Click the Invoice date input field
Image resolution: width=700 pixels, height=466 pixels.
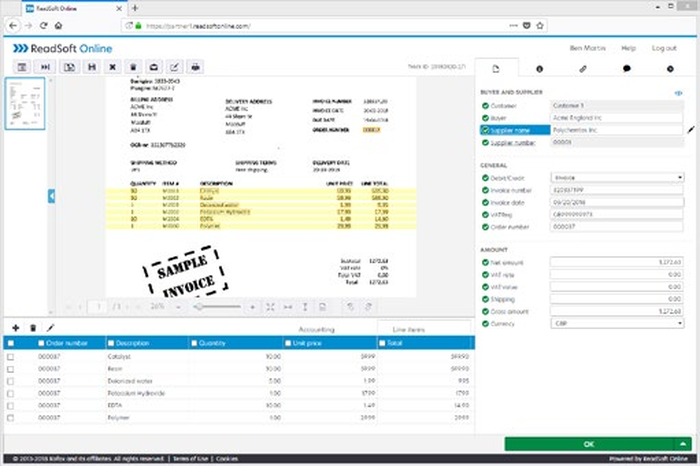coord(616,202)
